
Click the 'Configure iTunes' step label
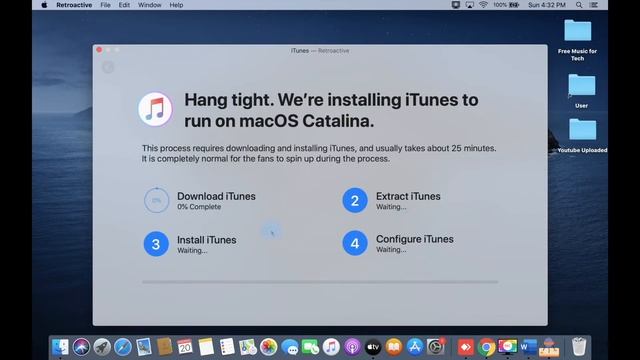point(415,239)
